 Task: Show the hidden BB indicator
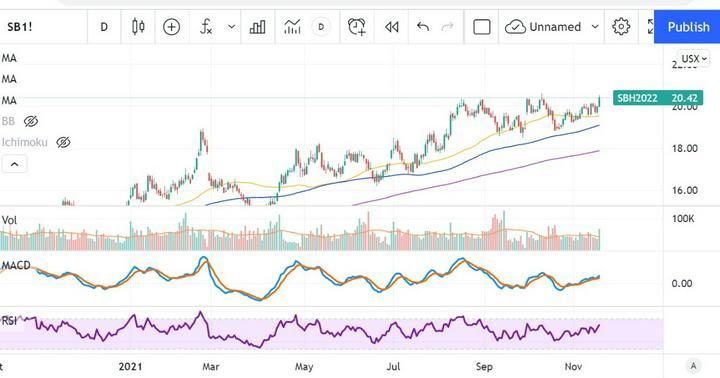coord(31,121)
